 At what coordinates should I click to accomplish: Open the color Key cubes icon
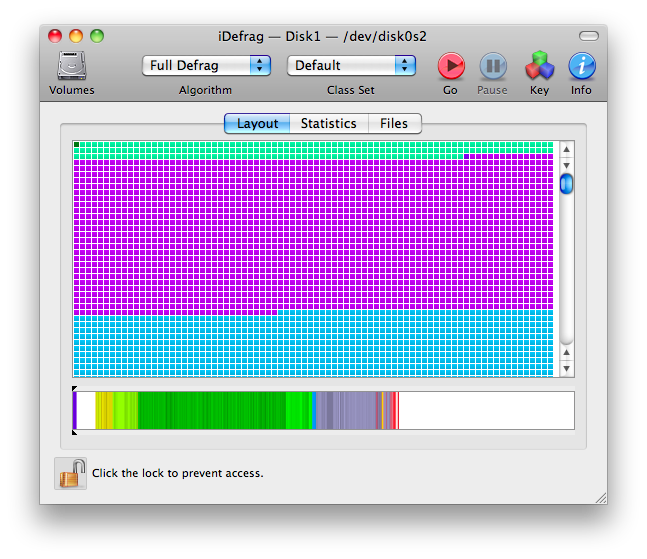pos(539,65)
